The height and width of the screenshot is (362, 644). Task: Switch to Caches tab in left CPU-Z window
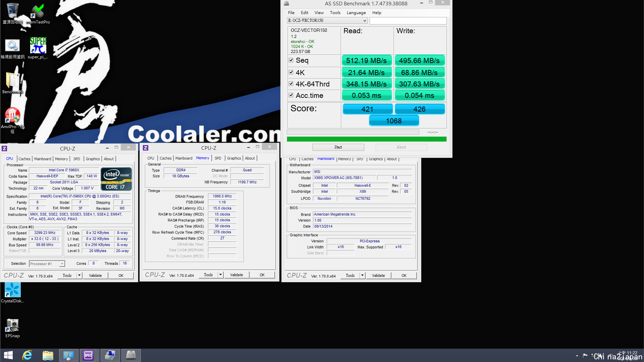(24, 159)
